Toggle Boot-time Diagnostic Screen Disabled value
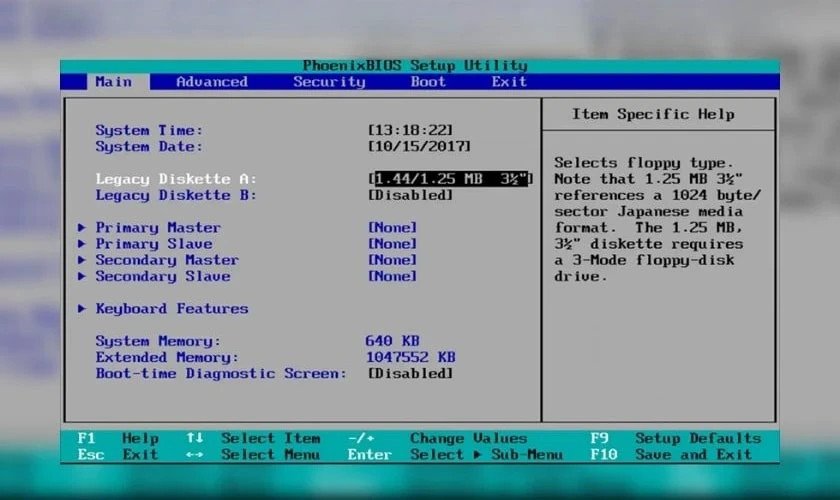This screenshot has width=840, height=500. point(410,374)
